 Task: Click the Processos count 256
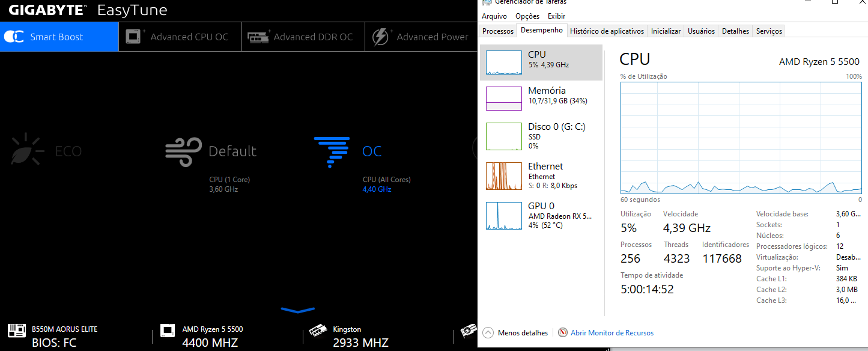pos(630,258)
